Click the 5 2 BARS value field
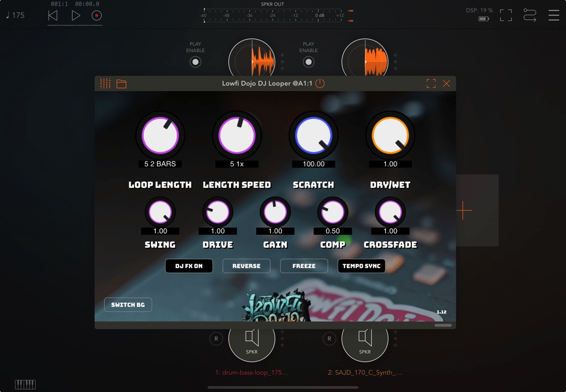566x392 pixels. pos(160,164)
